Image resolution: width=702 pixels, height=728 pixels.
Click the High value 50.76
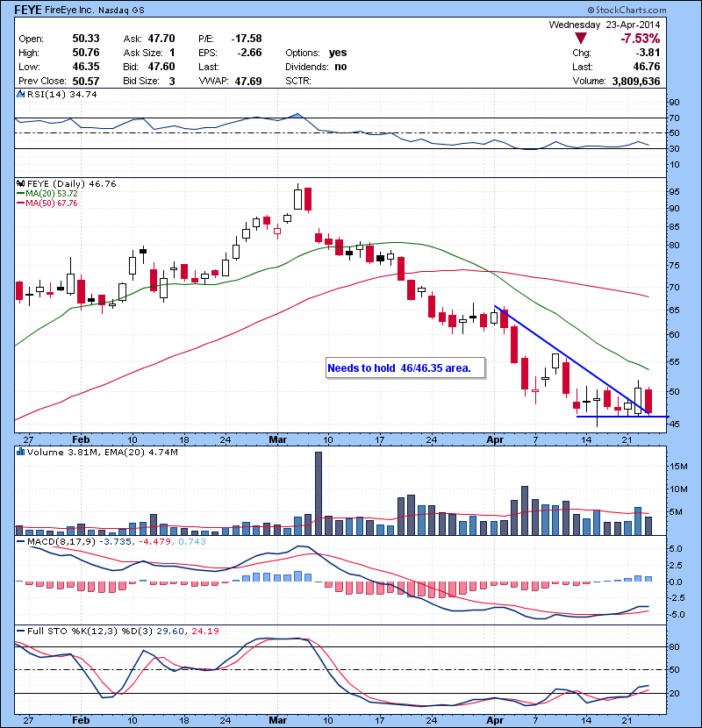point(86,53)
